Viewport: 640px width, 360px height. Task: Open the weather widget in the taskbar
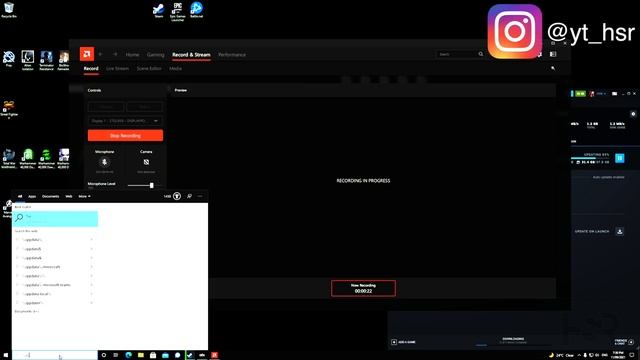(562, 355)
